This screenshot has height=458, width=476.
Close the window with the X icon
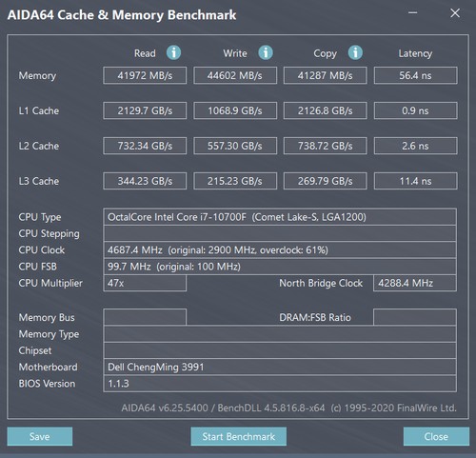[x=455, y=13]
